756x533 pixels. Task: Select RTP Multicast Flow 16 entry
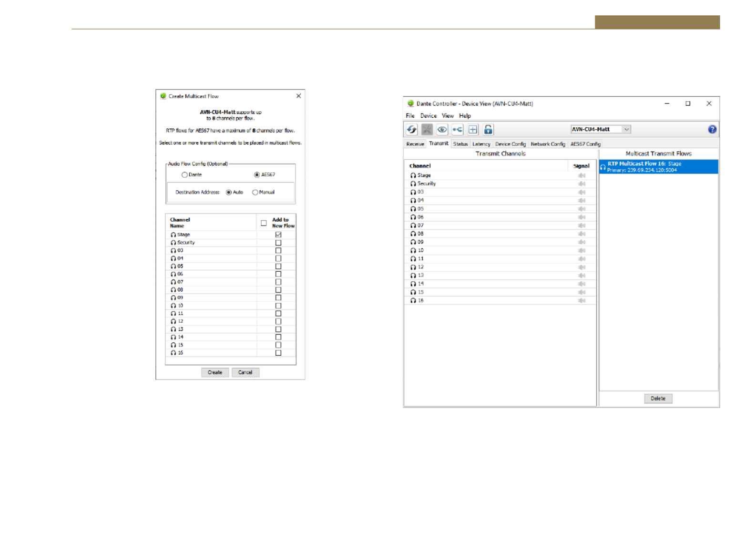659,167
